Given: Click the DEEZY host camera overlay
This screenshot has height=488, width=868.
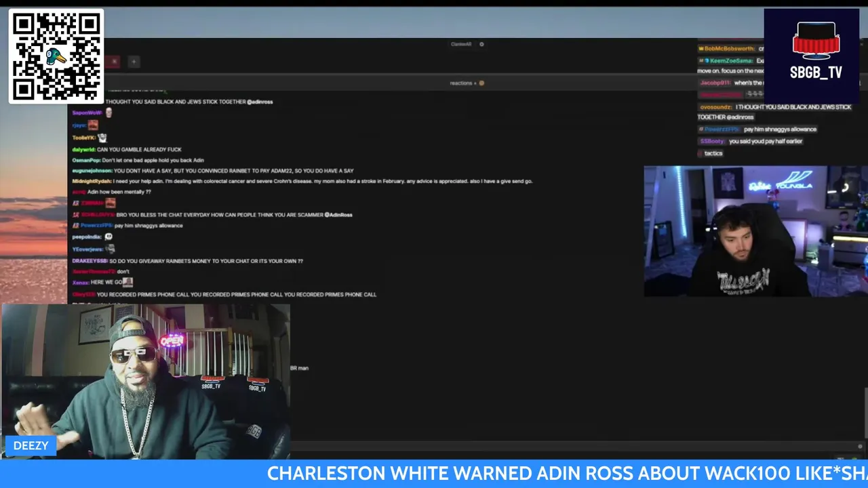Looking at the screenshot, I should pyautogui.click(x=146, y=382).
